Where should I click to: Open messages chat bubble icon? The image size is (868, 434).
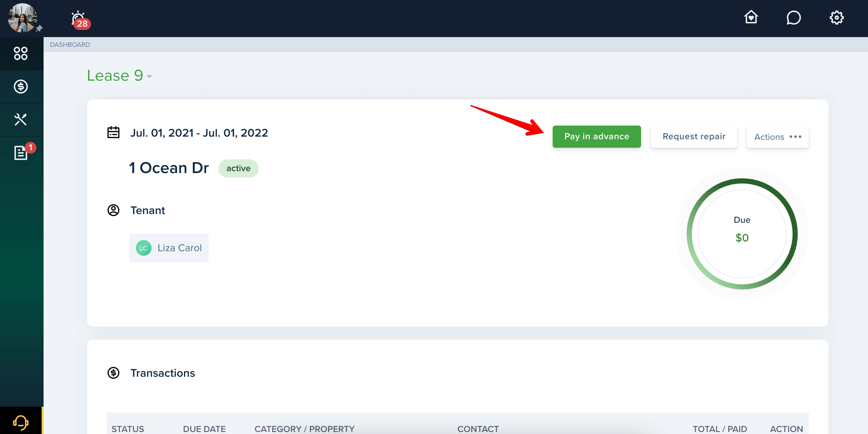(x=794, y=18)
